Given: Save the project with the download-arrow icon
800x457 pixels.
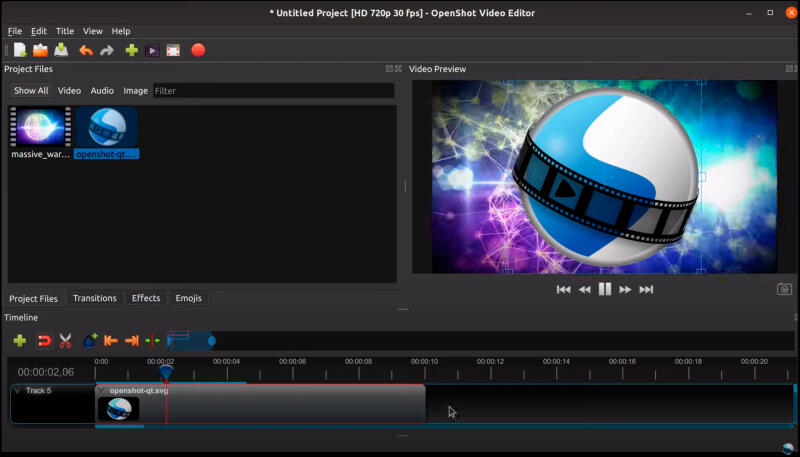Looking at the screenshot, I should [61, 50].
